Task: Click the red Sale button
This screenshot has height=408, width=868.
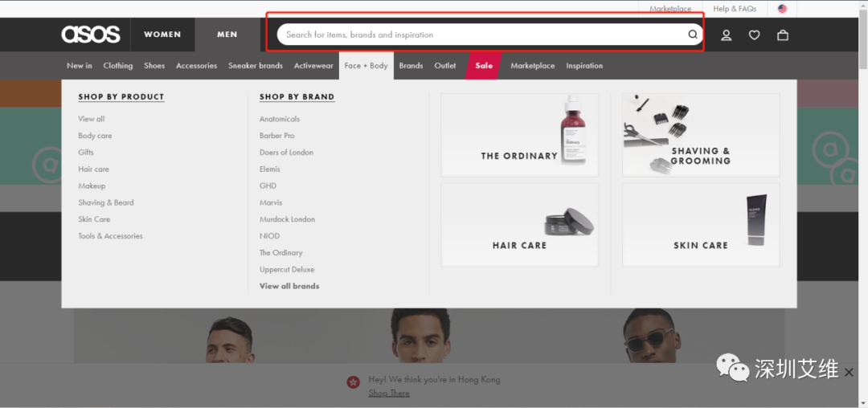Action: [483, 65]
